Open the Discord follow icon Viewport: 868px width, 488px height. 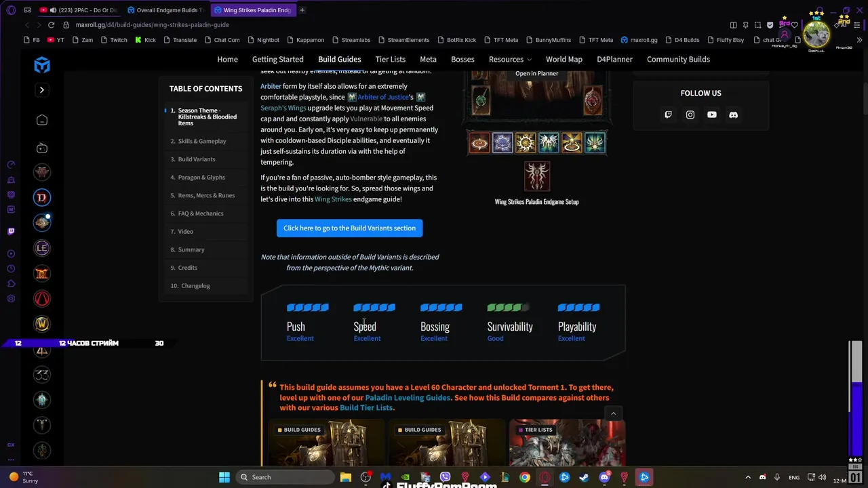(x=733, y=115)
